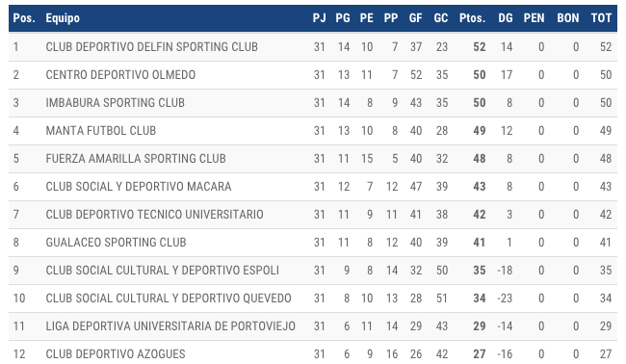Screen dimensions: 626x364
Task: Open Manta Futbol Club entry
Action: pyautogui.click(x=313, y=131)
